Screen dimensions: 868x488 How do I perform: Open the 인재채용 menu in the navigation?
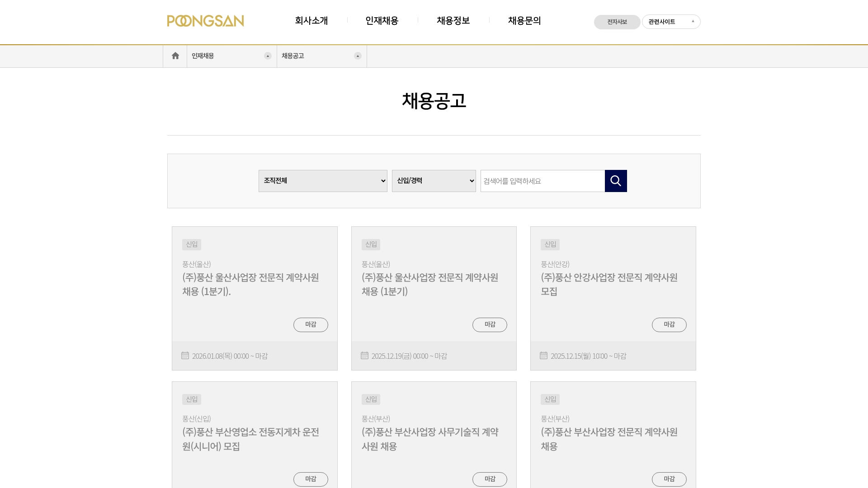[382, 21]
